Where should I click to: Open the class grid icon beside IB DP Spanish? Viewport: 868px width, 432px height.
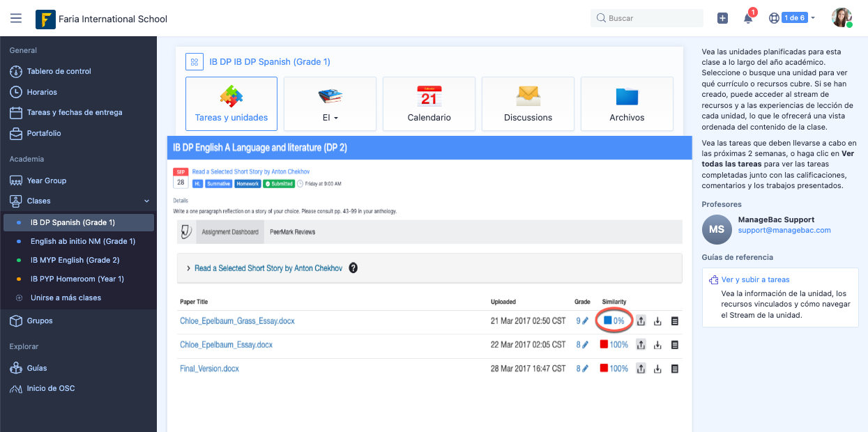click(194, 62)
